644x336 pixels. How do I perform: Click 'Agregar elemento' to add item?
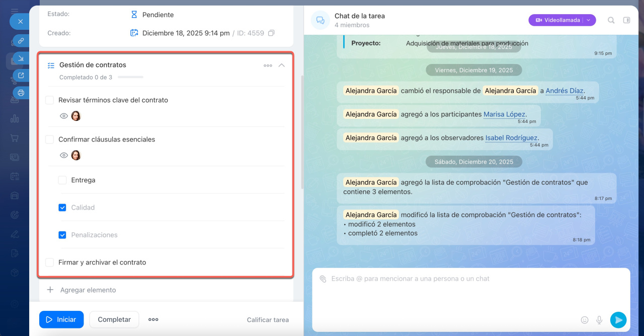coord(88,290)
